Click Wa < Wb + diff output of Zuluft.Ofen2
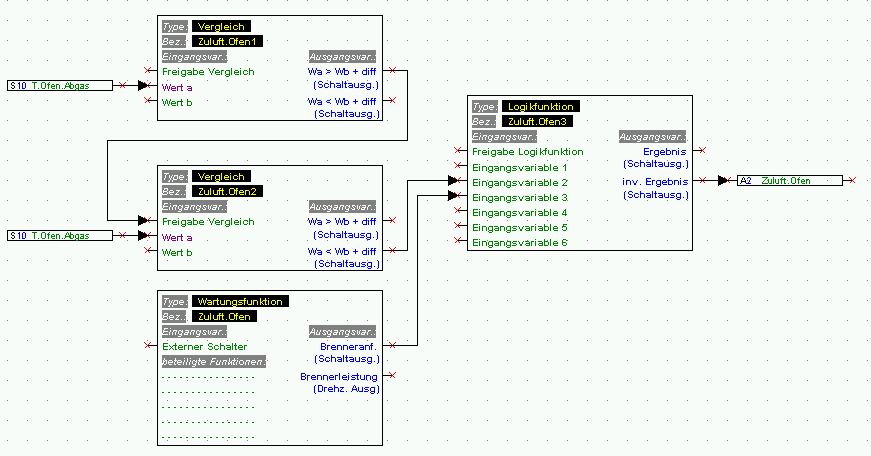Image resolution: width=871 pixels, height=456 pixels. [x=342, y=252]
